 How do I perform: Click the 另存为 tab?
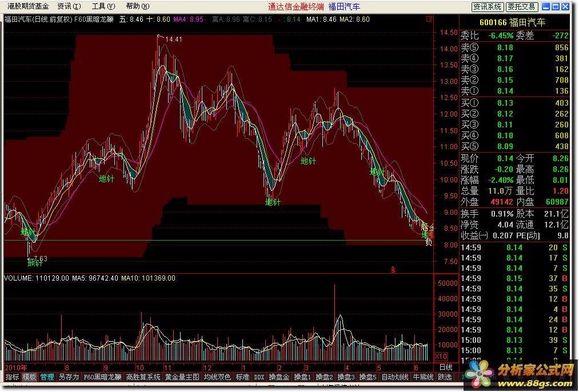(69, 377)
